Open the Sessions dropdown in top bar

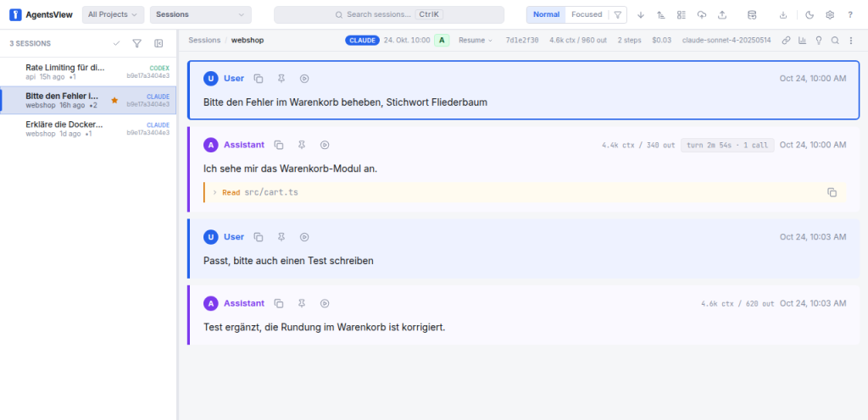[x=200, y=15]
